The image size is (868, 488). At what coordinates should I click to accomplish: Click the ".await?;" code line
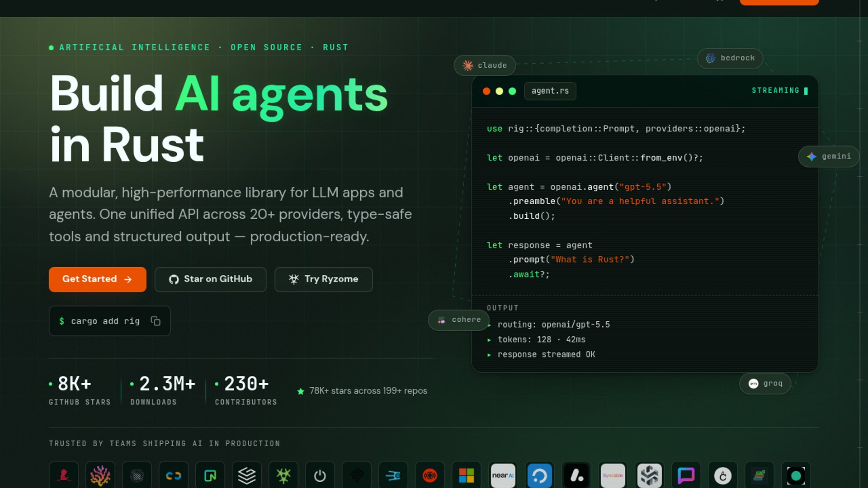[x=529, y=274]
